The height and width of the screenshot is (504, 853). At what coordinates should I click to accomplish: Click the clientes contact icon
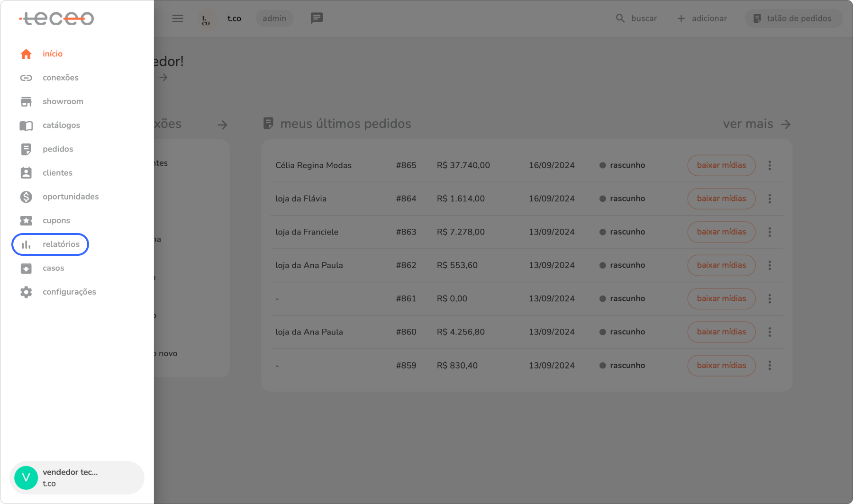26,173
